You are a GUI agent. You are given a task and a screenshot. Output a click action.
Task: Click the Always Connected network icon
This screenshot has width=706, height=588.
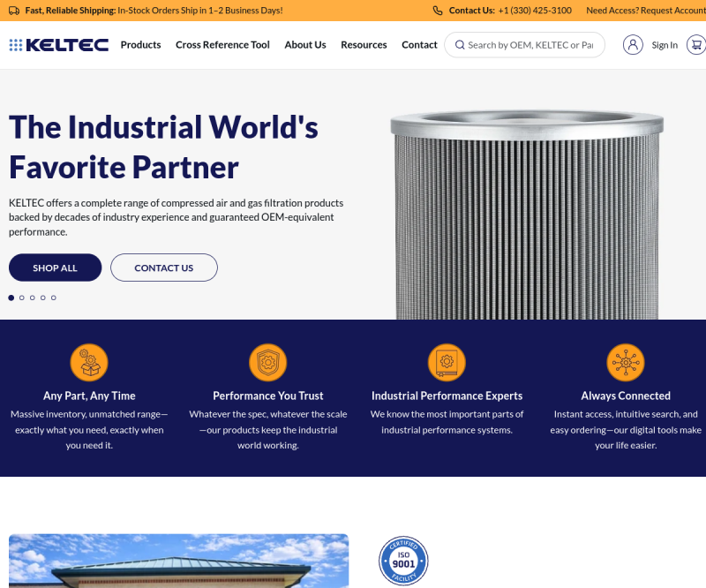626,363
